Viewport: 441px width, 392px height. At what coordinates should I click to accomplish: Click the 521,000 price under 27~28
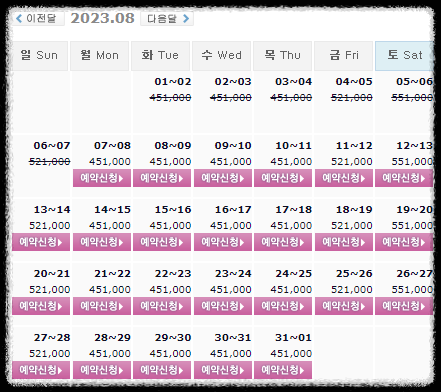coord(50,353)
